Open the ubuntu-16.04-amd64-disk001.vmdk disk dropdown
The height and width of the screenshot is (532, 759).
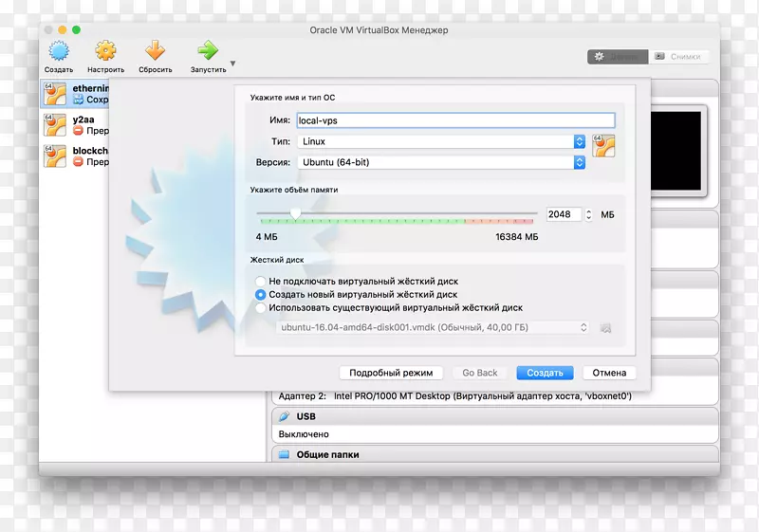(433, 327)
